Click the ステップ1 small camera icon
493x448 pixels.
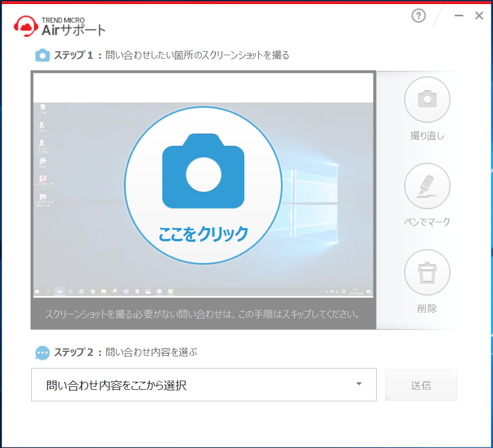point(43,56)
